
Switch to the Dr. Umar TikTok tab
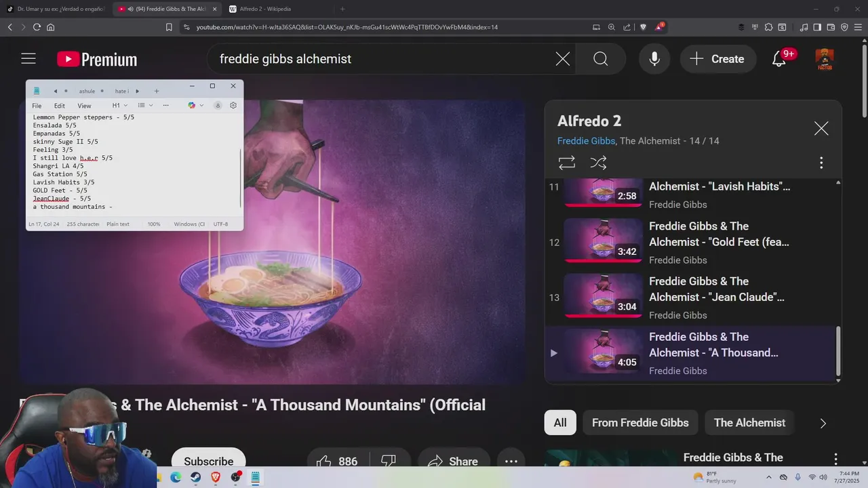(x=56, y=9)
